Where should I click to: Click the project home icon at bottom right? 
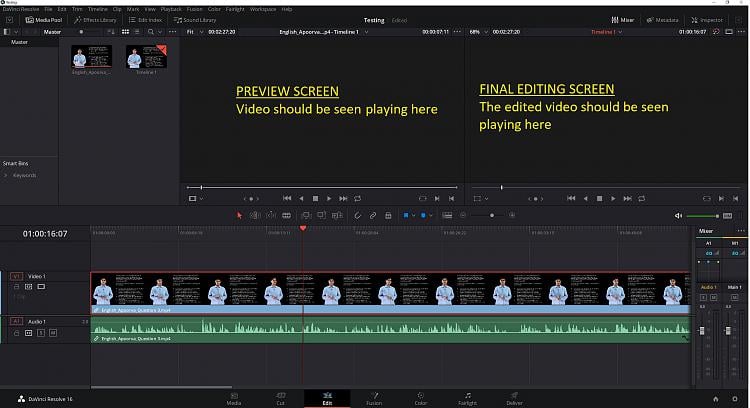[717, 397]
